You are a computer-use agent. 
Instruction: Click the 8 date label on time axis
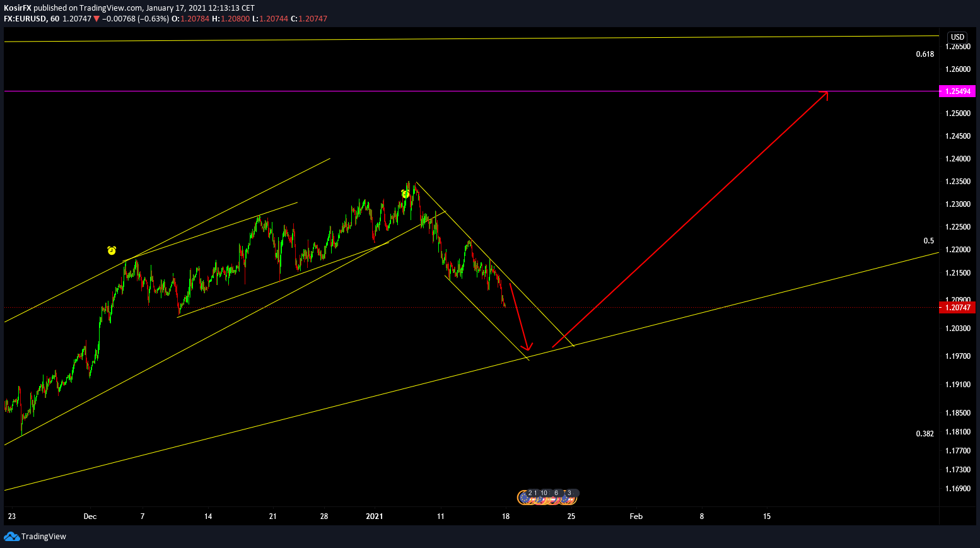click(x=702, y=516)
